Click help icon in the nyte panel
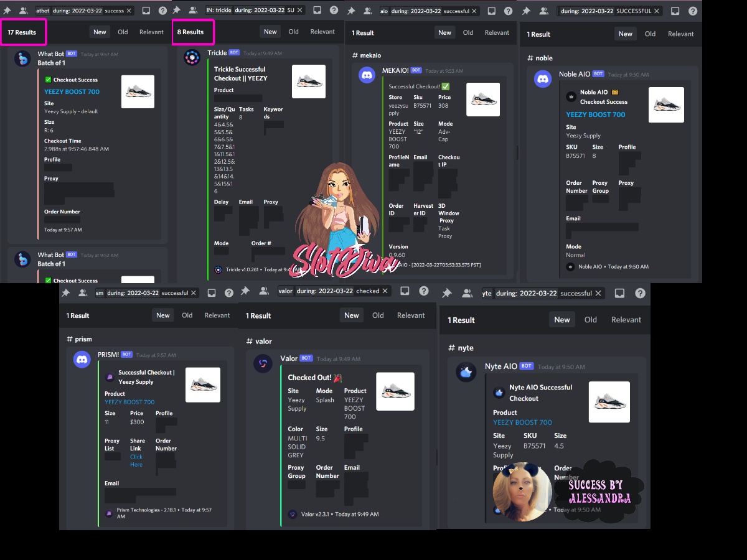Viewport: 747px width, 560px height. point(640,293)
